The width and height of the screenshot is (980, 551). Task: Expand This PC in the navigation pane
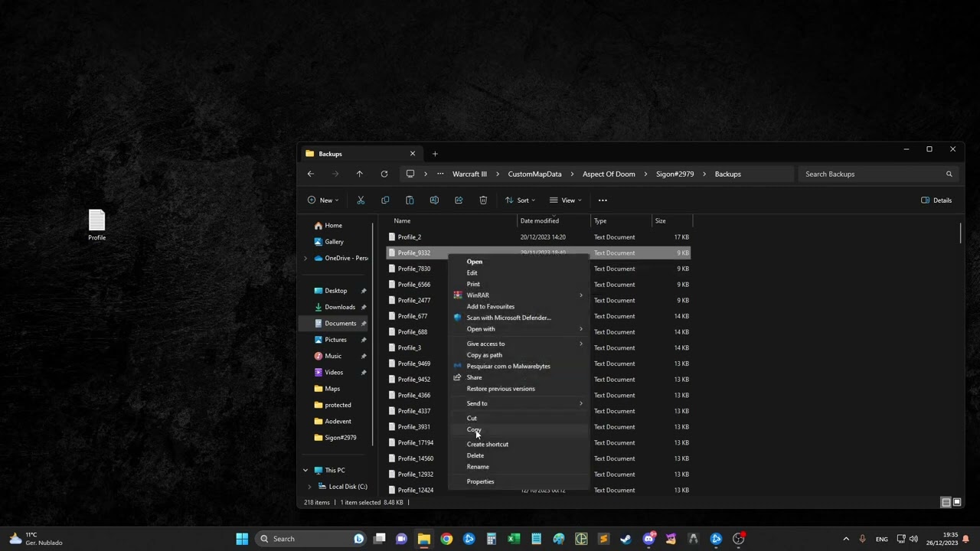(305, 470)
